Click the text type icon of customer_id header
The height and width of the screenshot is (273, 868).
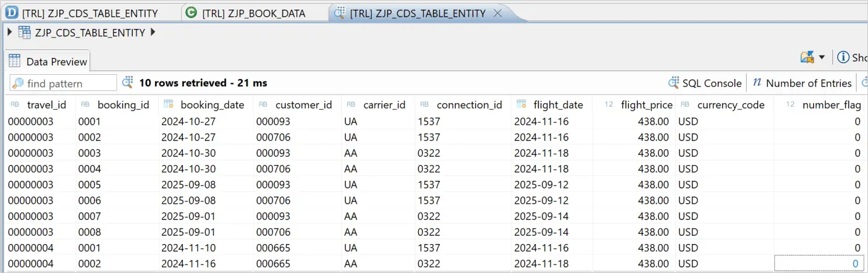263,104
